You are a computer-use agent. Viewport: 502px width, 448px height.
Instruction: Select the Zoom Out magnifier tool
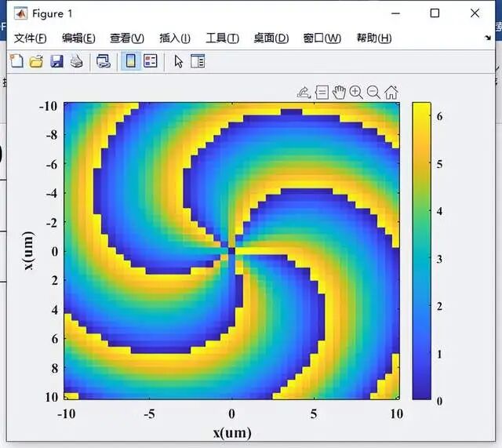coord(373,93)
